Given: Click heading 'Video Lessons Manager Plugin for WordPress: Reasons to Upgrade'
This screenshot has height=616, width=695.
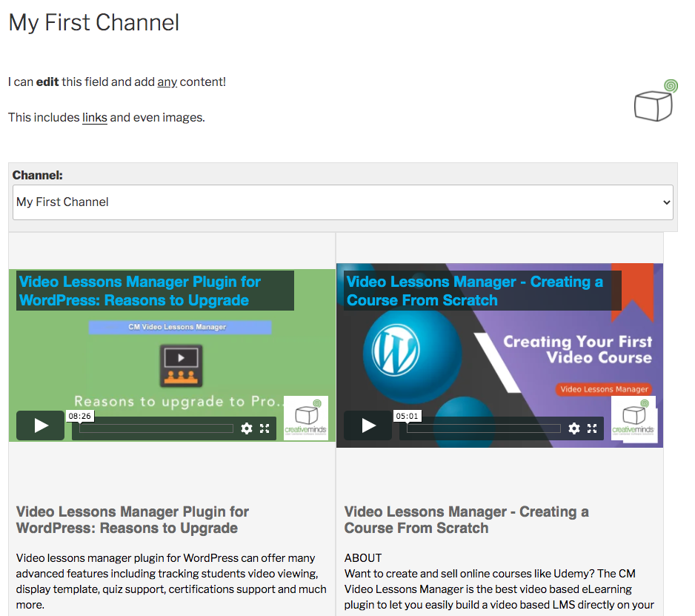Looking at the screenshot, I should 133,520.
